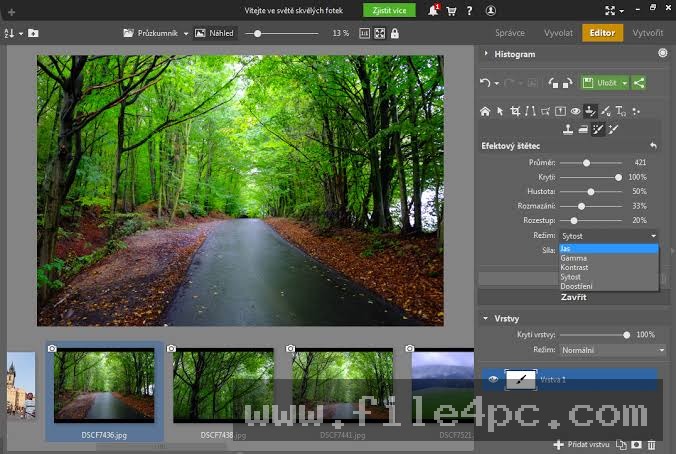Click the Uložit save button
The image size is (676, 454).
pyautogui.click(x=601, y=83)
